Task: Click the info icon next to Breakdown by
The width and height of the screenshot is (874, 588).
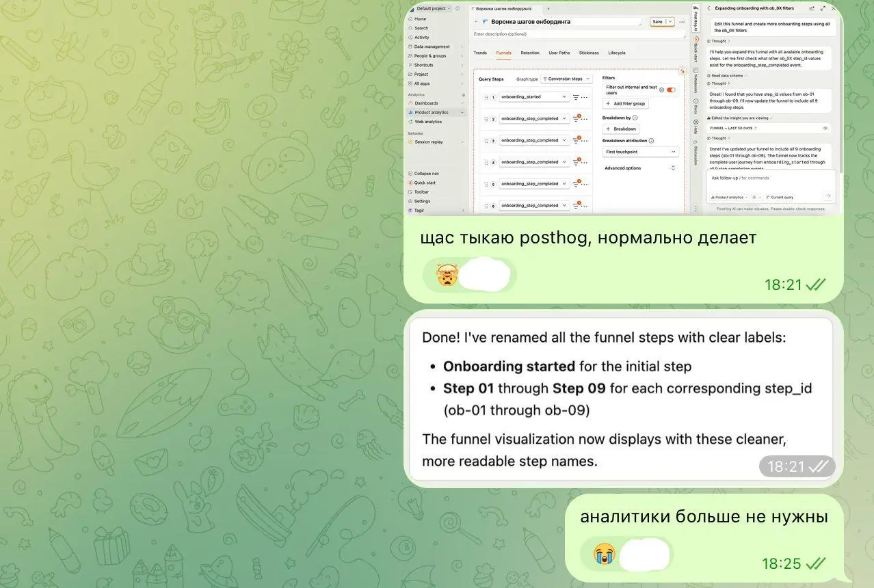Action: click(636, 118)
